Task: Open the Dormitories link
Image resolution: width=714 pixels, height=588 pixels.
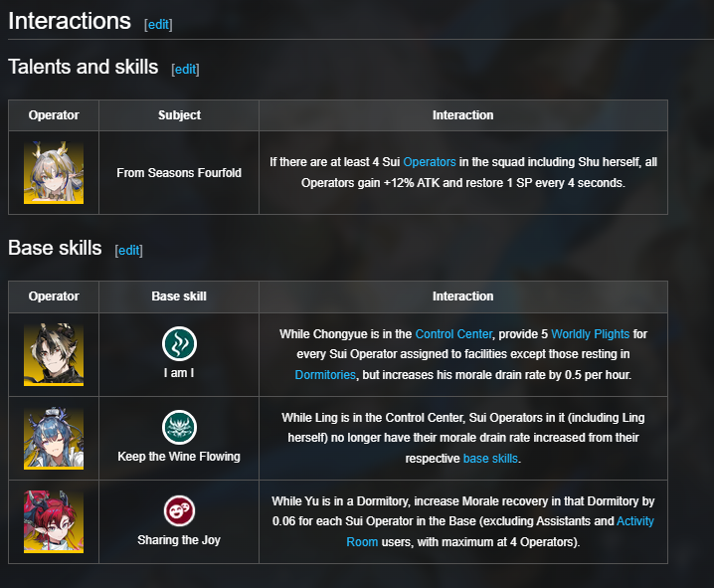Action: tap(325, 375)
